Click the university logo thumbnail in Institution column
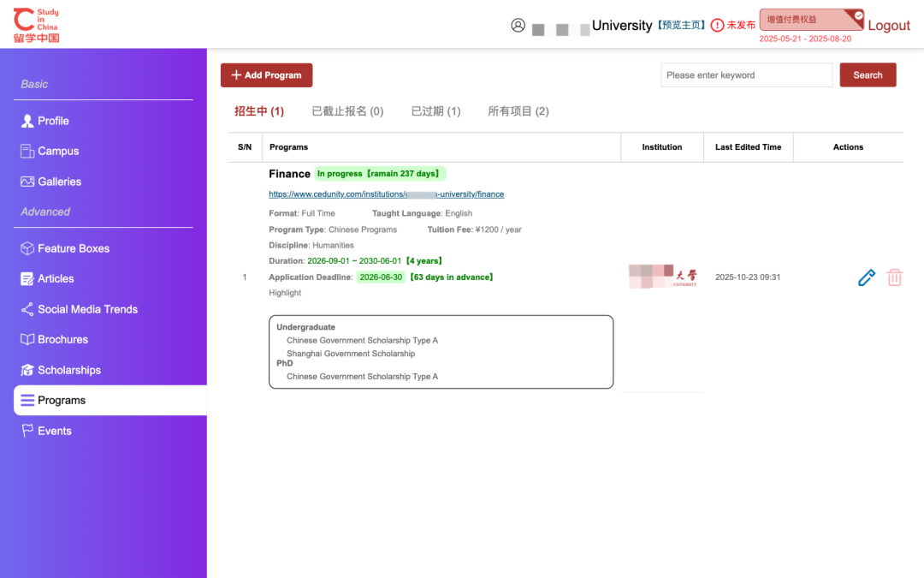The image size is (924, 578). [x=662, y=277]
